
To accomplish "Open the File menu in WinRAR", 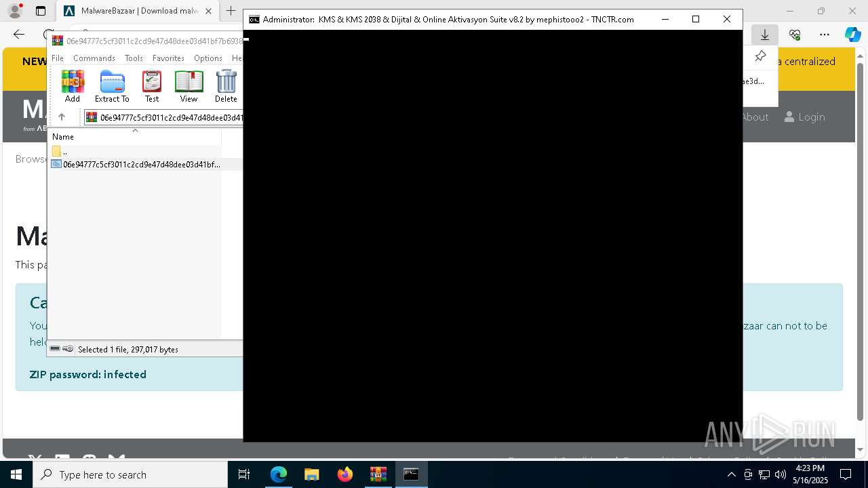I will pos(58,58).
